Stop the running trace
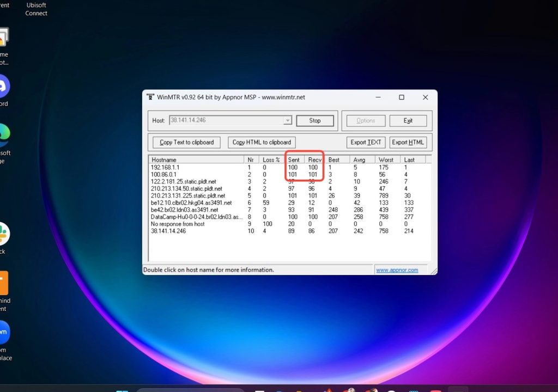This screenshot has width=558, height=392. coord(315,120)
